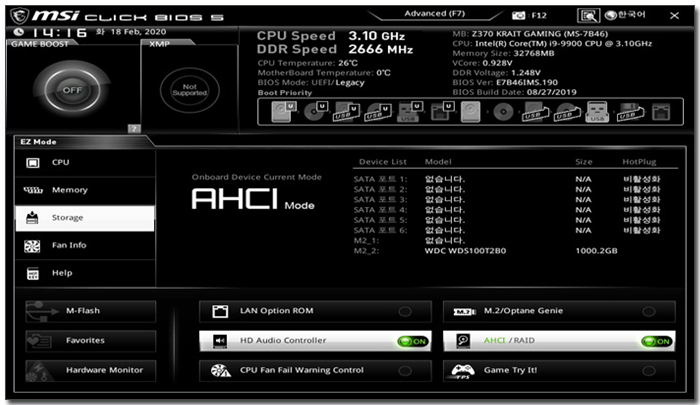Click the 1000.2GB drive size value

(596, 251)
